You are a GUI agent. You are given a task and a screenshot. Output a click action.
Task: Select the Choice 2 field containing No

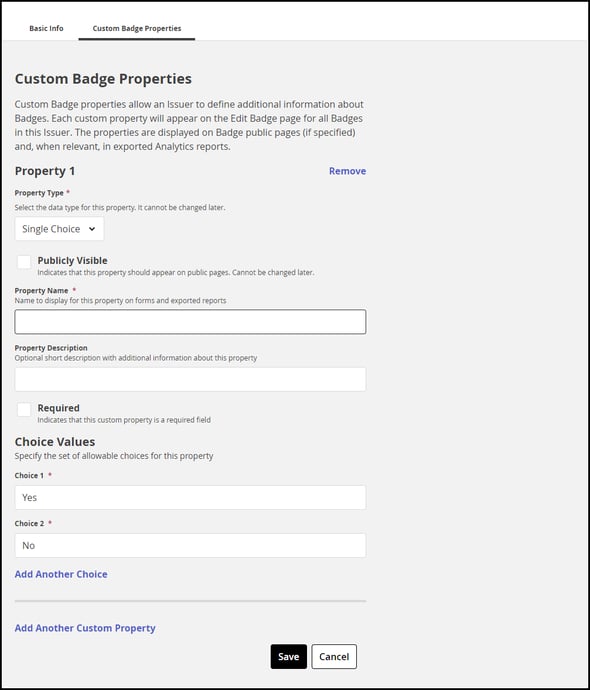click(x=190, y=546)
